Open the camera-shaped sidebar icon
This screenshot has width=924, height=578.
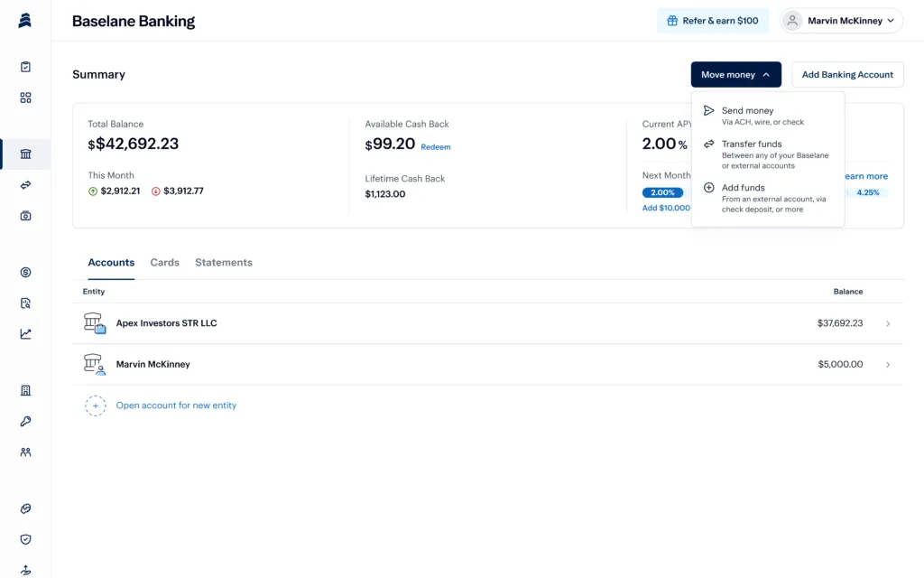pyautogui.click(x=25, y=216)
